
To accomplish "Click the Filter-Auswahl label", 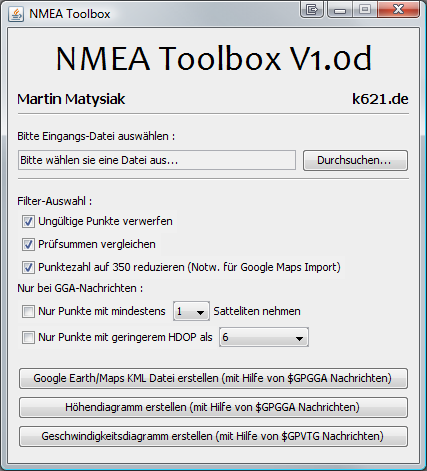I will click(x=55, y=201).
